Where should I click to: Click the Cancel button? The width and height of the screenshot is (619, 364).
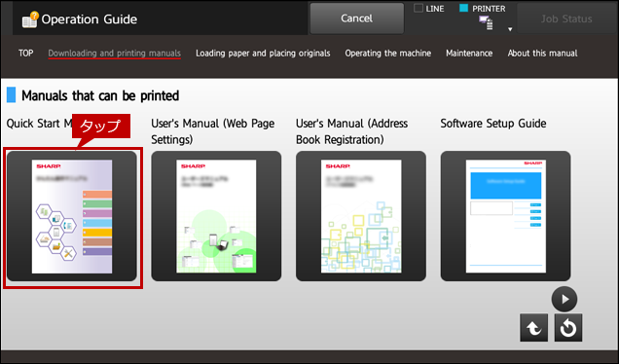click(357, 18)
